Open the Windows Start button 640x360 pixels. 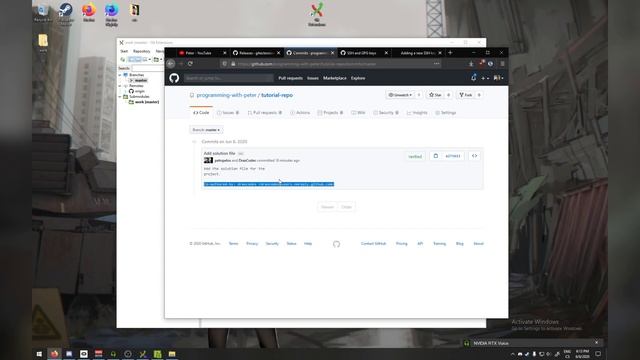pyautogui.click(x=39, y=354)
